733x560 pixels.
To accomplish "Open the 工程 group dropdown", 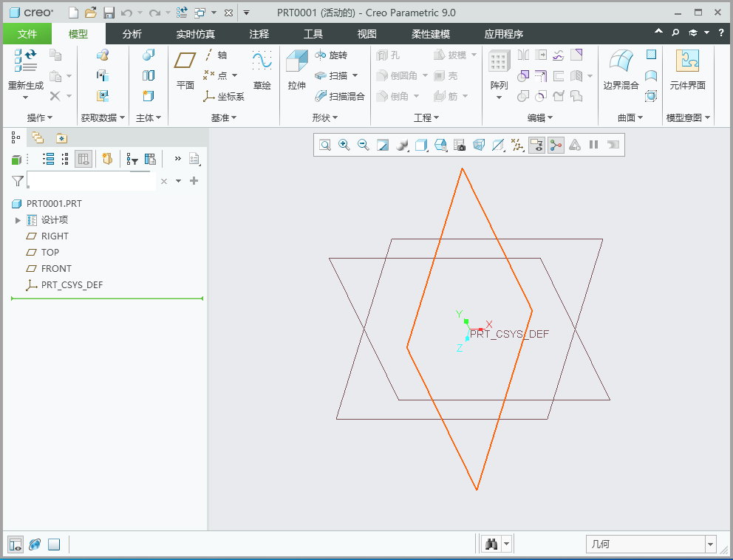I will pos(426,117).
